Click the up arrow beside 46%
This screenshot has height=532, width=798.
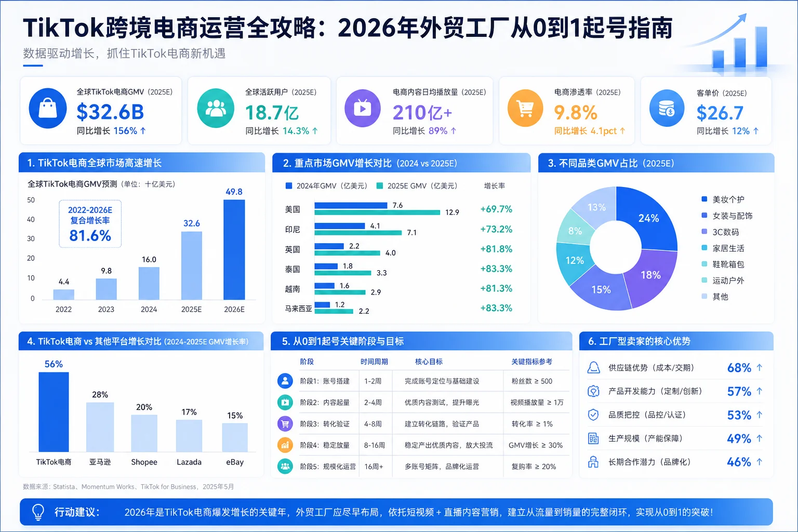tap(760, 461)
